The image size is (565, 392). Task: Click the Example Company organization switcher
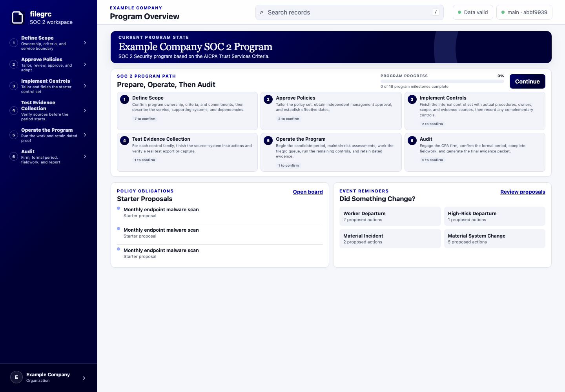point(49,377)
